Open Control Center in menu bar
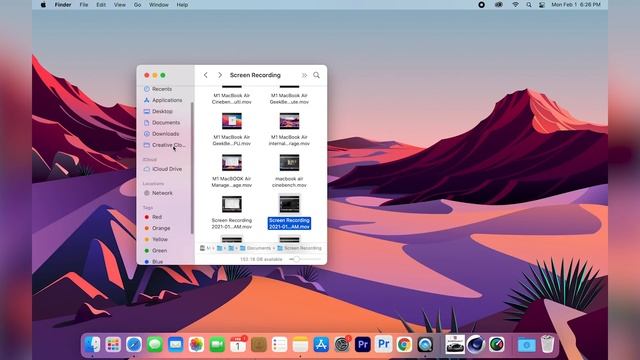 pos(542,5)
